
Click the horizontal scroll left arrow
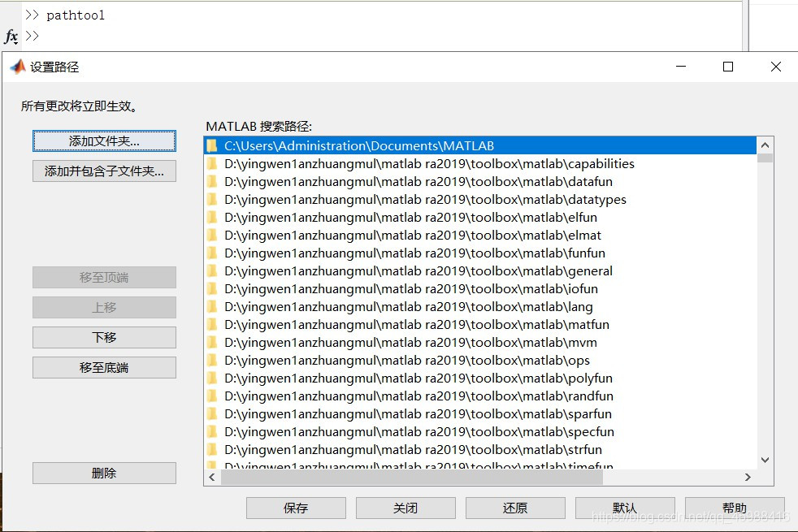click(x=212, y=477)
